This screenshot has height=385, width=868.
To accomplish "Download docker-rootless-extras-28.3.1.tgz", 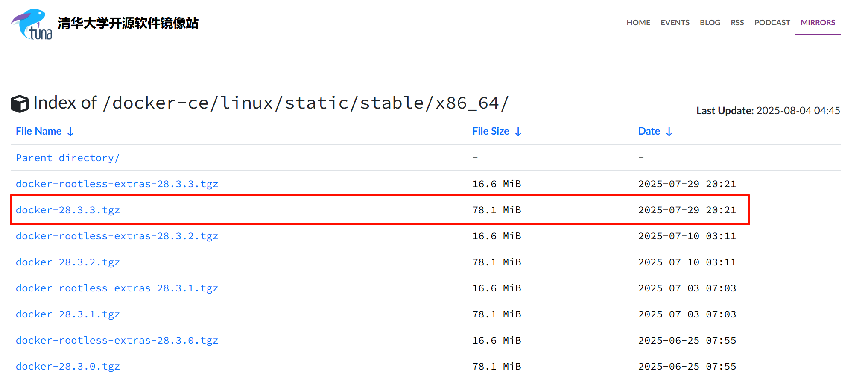I will point(117,288).
